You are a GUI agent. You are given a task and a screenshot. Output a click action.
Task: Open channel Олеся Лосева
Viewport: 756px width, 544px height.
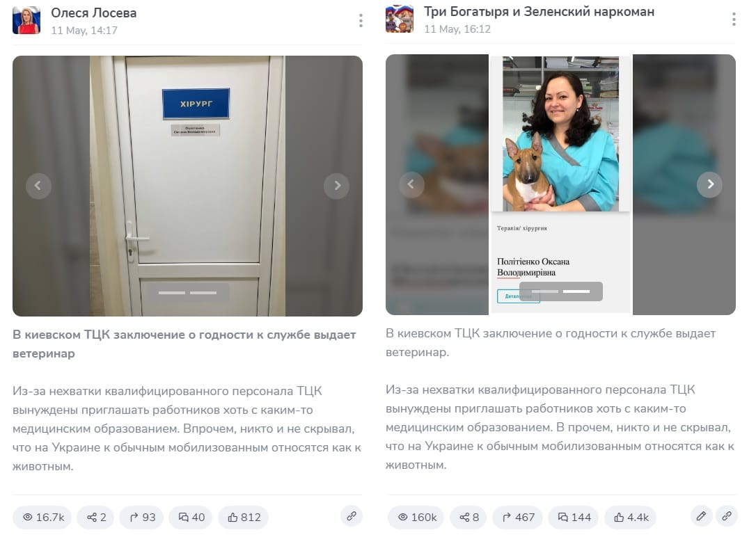tap(93, 13)
